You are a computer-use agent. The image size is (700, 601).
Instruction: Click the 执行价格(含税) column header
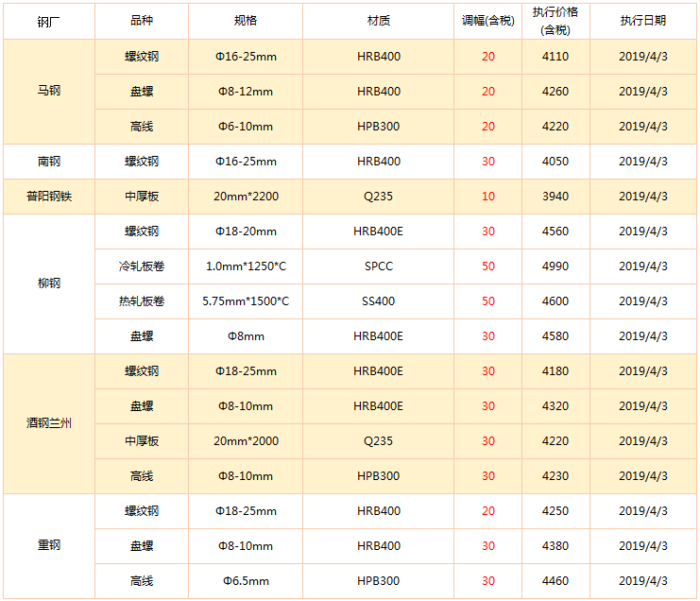pyautogui.click(x=555, y=22)
